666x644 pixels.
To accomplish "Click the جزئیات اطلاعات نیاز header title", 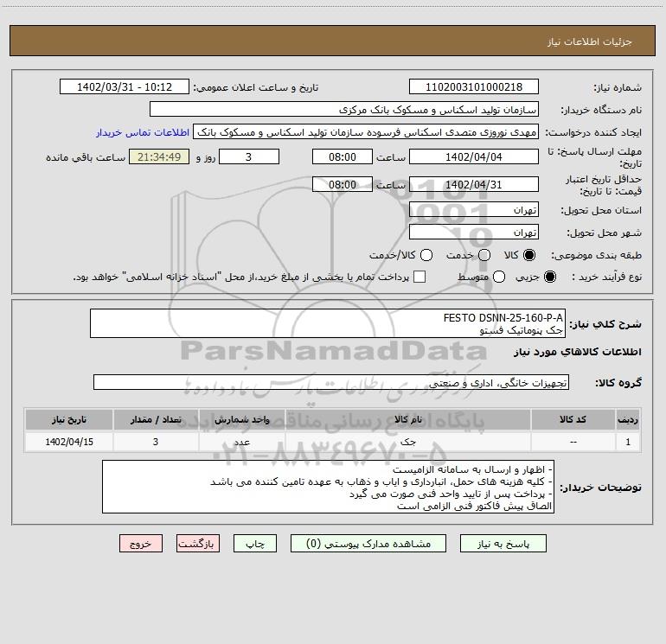I will (x=589, y=41).
